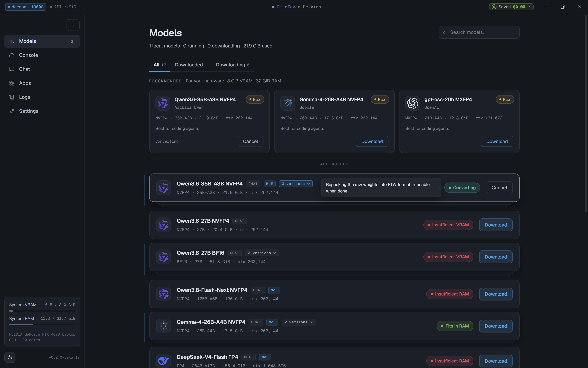Click the dollar icon in Saved badge
The image size is (588, 368).
pos(494,7)
